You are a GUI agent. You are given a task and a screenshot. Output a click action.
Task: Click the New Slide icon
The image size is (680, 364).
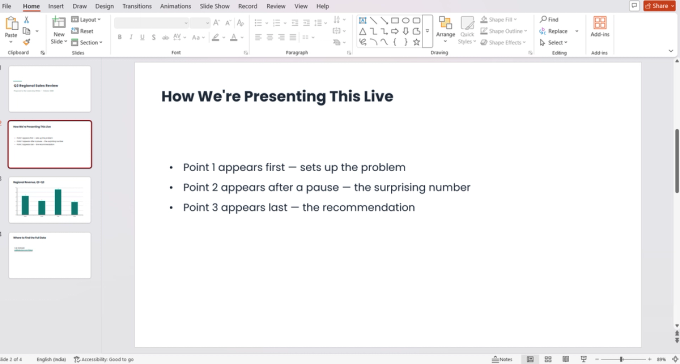click(59, 23)
